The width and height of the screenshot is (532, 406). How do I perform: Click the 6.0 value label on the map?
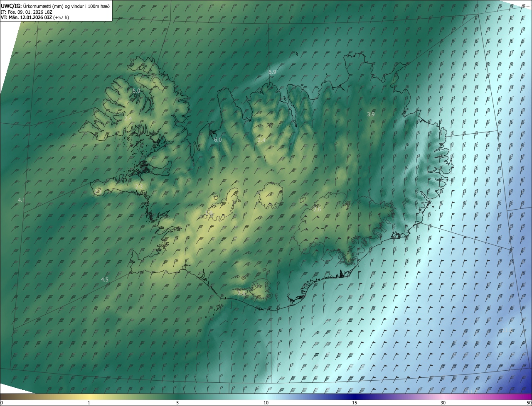coord(218,140)
